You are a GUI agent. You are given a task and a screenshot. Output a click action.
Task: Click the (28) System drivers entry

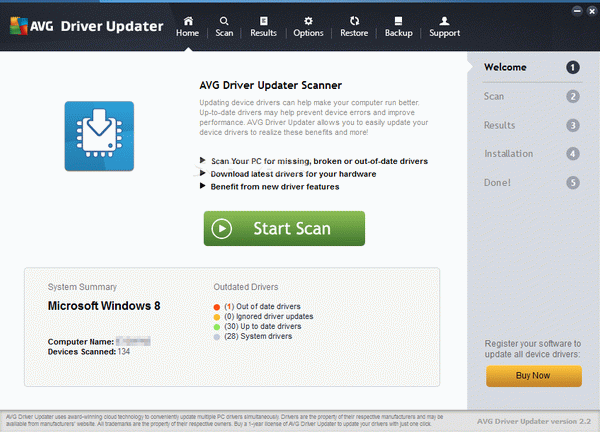tap(258, 336)
